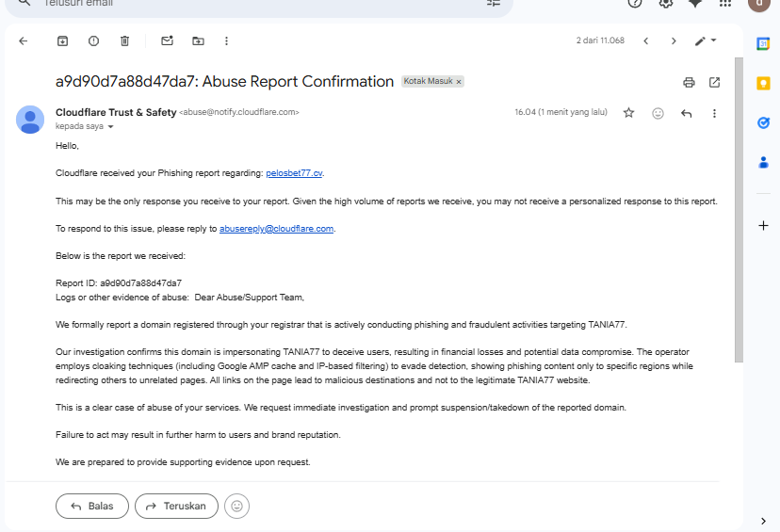Viewport: 780px width, 532px height.
Task: Go to the newer email
Action: click(x=645, y=40)
